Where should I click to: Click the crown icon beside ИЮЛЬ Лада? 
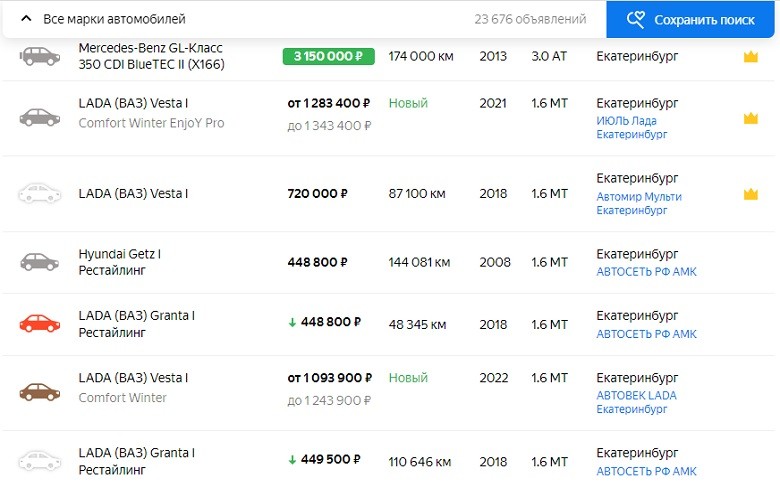pyautogui.click(x=750, y=119)
